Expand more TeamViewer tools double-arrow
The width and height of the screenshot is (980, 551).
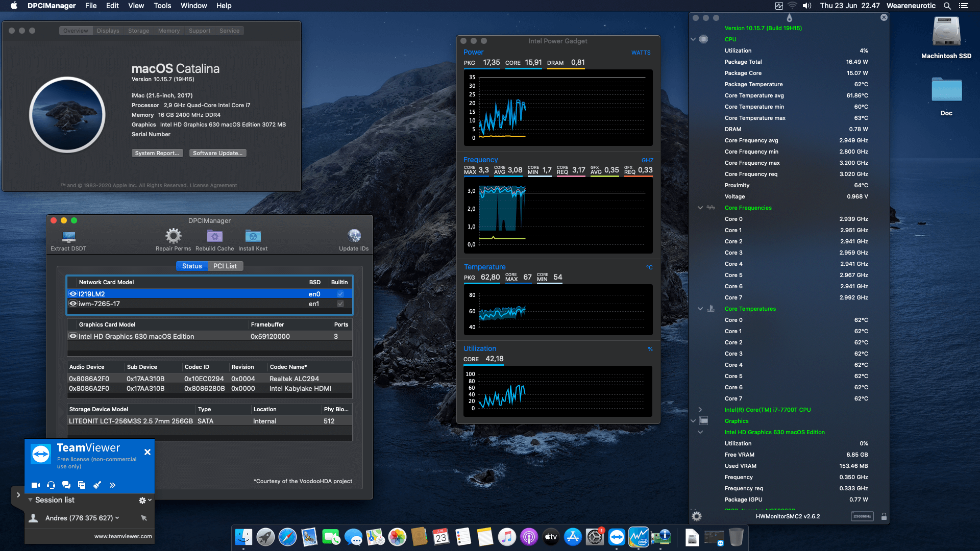click(112, 485)
